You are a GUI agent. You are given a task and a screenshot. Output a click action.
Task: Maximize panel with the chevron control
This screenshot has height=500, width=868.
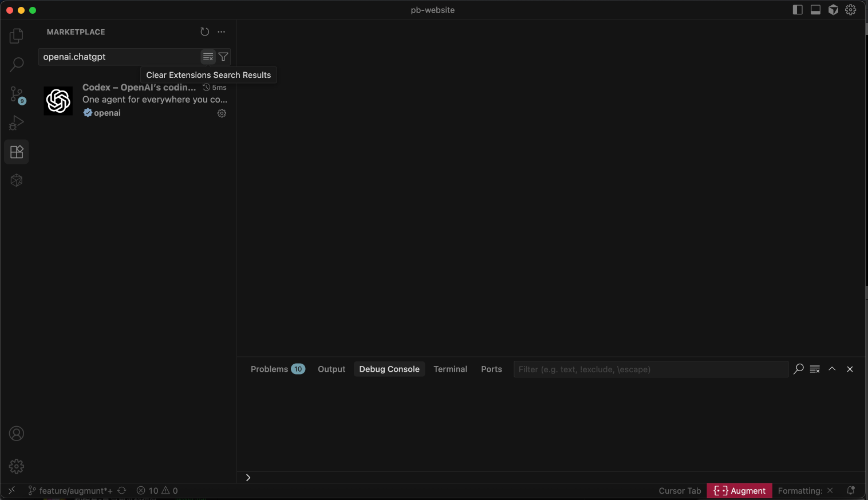(832, 369)
